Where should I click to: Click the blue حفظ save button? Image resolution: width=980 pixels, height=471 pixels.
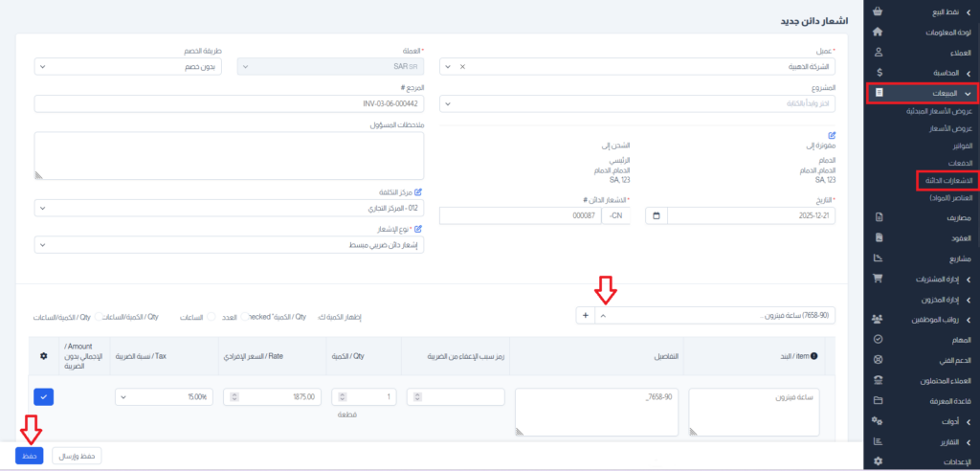tap(30, 456)
